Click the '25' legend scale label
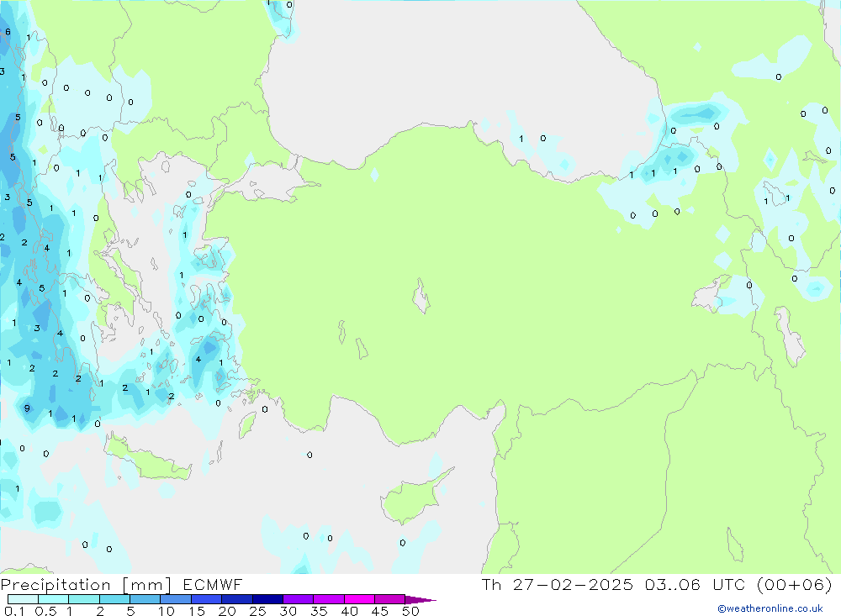This screenshot has width=841, height=616. 257,611
